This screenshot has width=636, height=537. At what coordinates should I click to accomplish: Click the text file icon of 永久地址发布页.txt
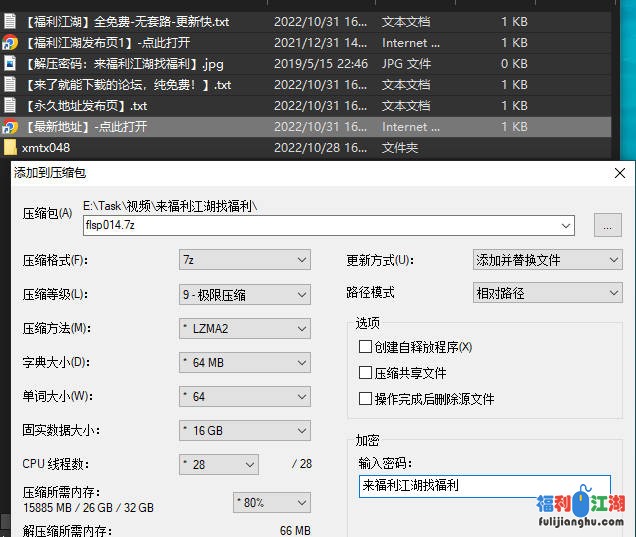tap(10, 105)
